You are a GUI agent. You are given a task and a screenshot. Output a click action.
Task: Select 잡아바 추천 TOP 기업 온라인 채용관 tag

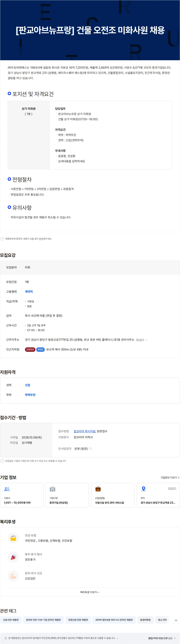point(43,620)
